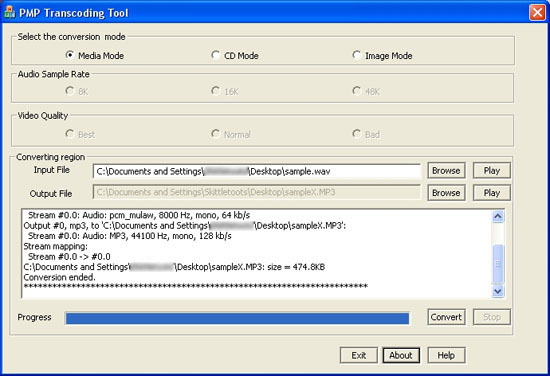The height and width of the screenshot is (376, 550).
Task: Play the output file
Action: (492, 193)
